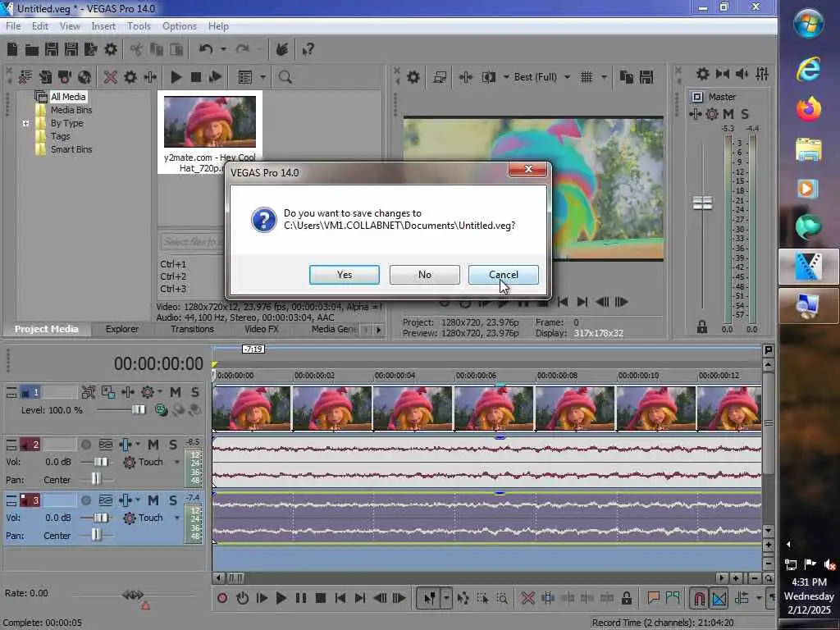Switch to the Transitions tab

(192, 329)
